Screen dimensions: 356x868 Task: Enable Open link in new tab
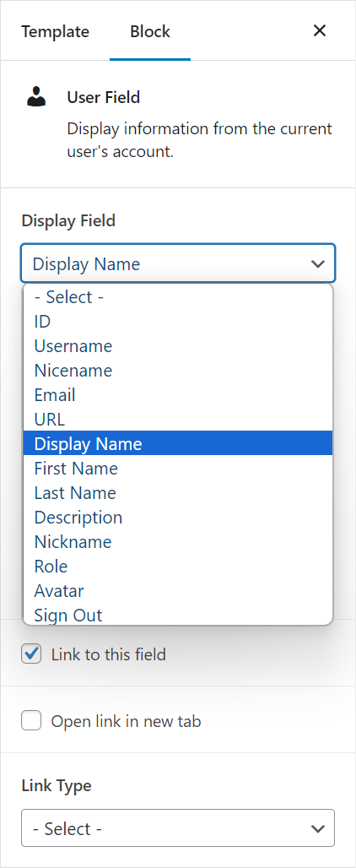click(31, 721)
